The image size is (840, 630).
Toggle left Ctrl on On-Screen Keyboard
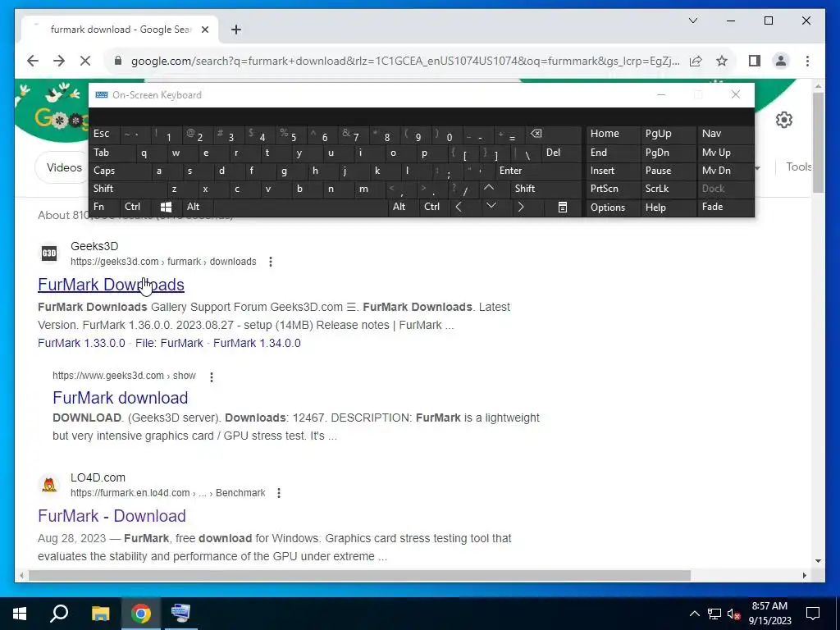[x=135, y=207]
